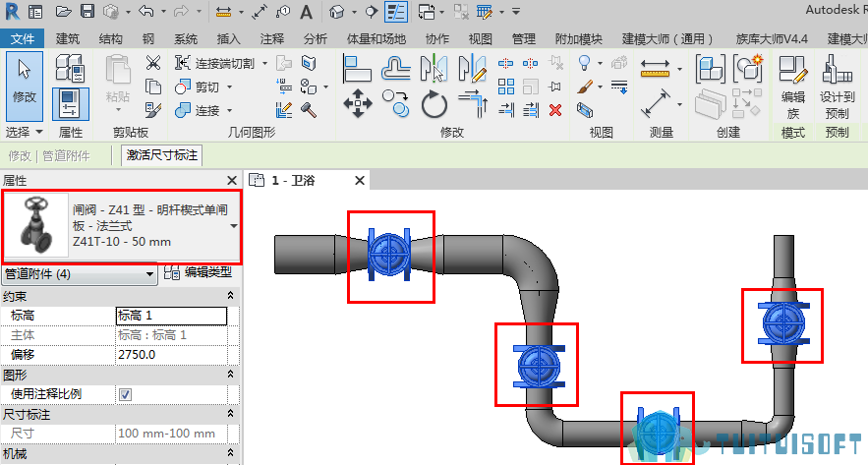Screen dimensions: 868x465
Task: Switch to the 系统 ribbon tab
Action: 186,38
